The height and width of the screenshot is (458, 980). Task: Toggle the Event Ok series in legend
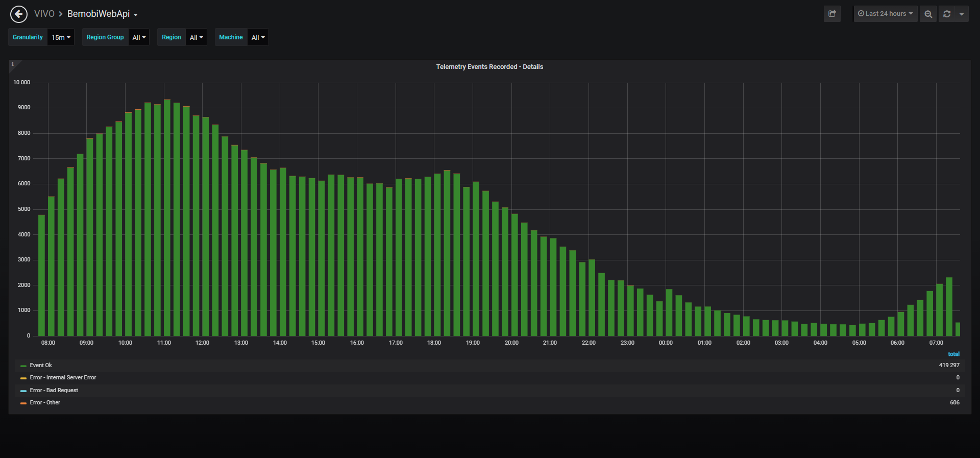click(41, 365)
